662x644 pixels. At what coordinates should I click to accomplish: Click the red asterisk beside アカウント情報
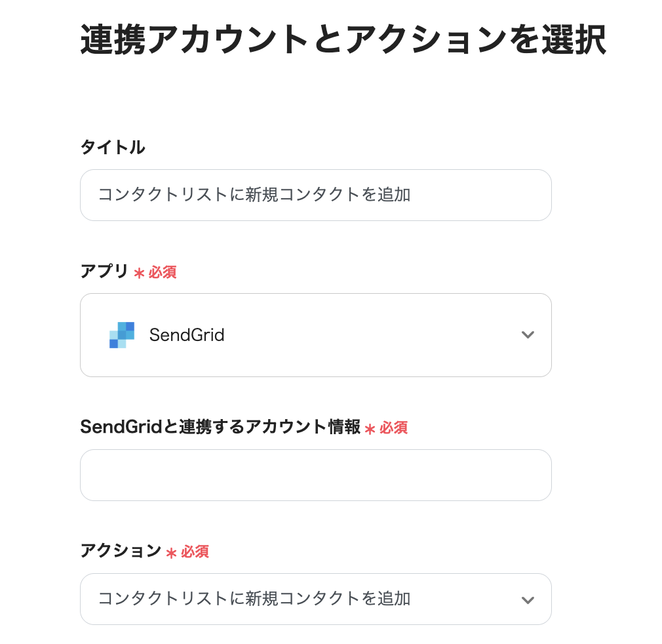370,429
